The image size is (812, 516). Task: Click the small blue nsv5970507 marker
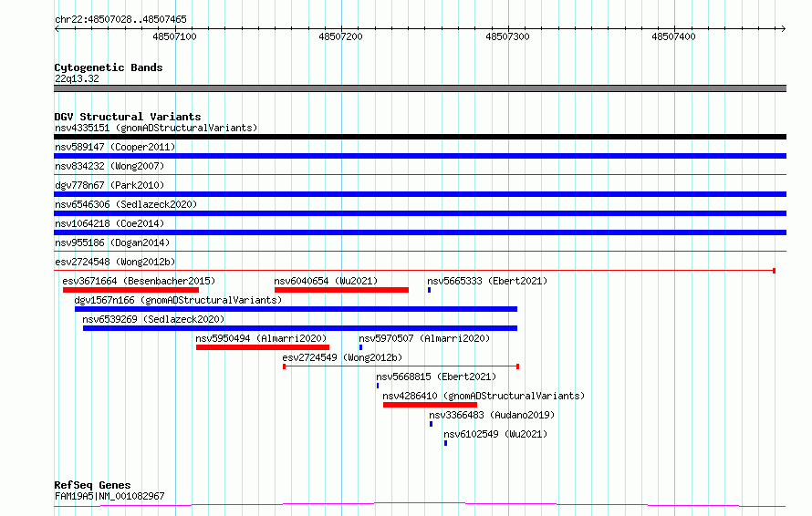[x=360, y=347]
